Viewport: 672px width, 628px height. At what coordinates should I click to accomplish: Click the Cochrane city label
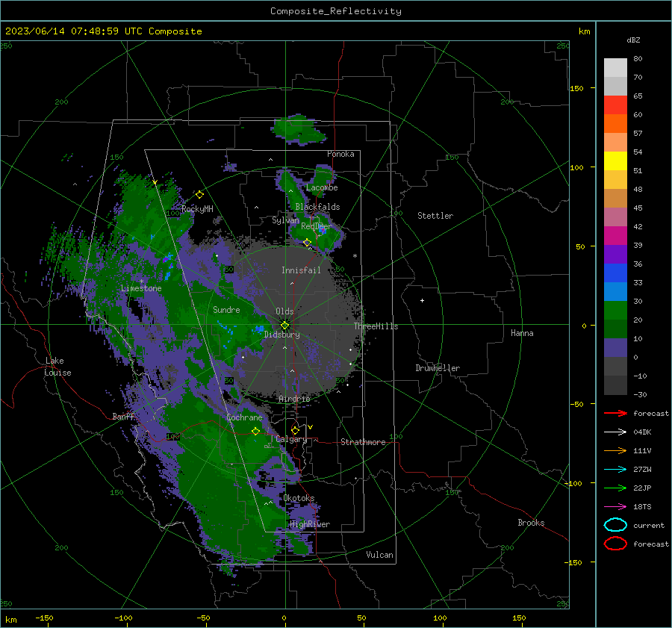coord(244,417)
